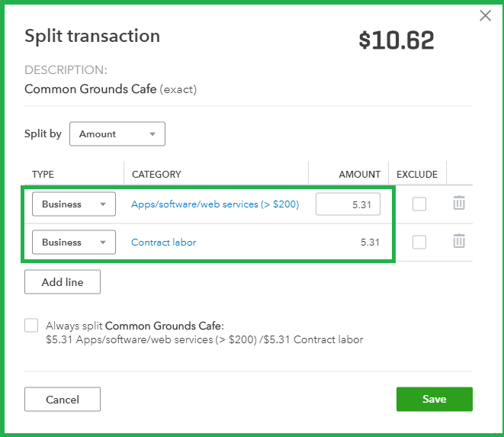Open the Split by Amount dropdown
This screenshot has height=437, width=504.
pos(117,134)
